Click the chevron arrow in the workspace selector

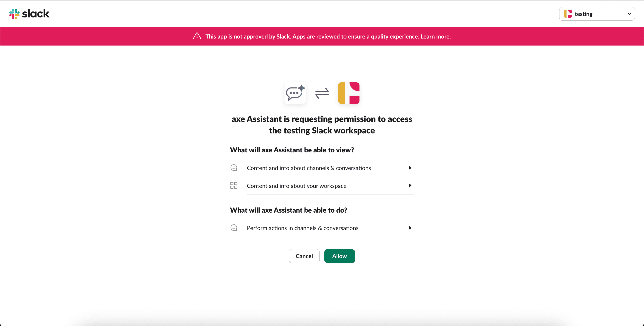(629, 14)
